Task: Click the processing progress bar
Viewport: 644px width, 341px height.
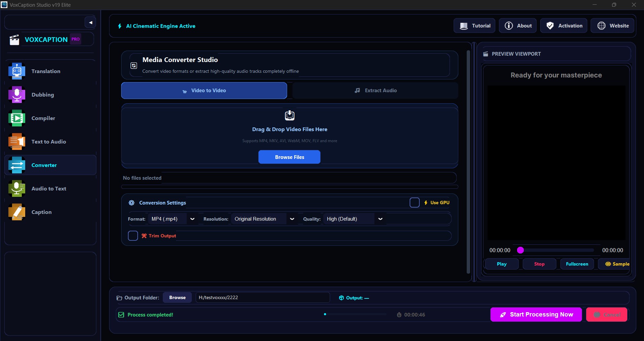Action: 355,315
